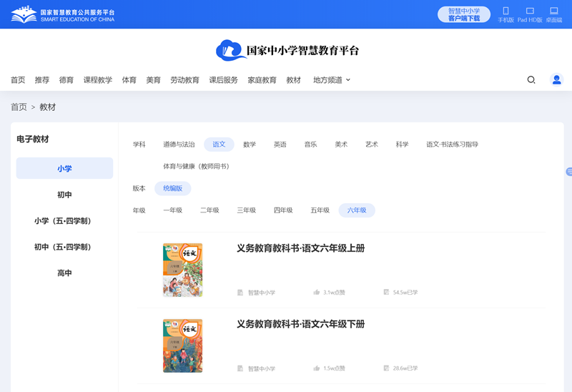
Task: Click the Smart Education of China logo
Action: [x=63, y=14]
